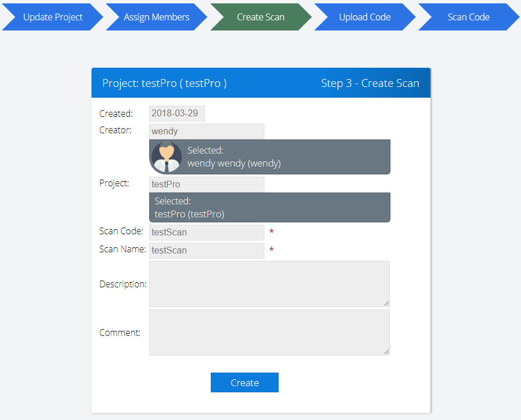Click the 'Step 3 - Create Scan' header text
This screenshot has height=420, width=521.
[370, 83]
